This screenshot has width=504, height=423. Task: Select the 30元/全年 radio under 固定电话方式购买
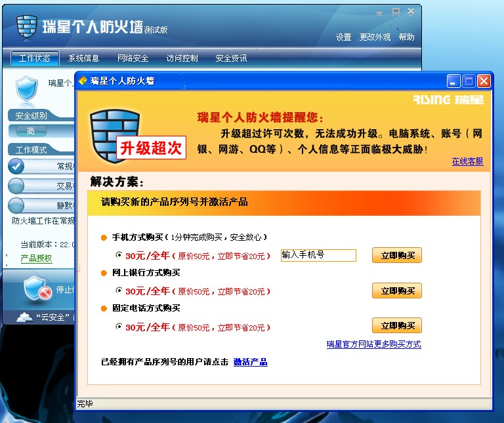[x=119, y=327]
